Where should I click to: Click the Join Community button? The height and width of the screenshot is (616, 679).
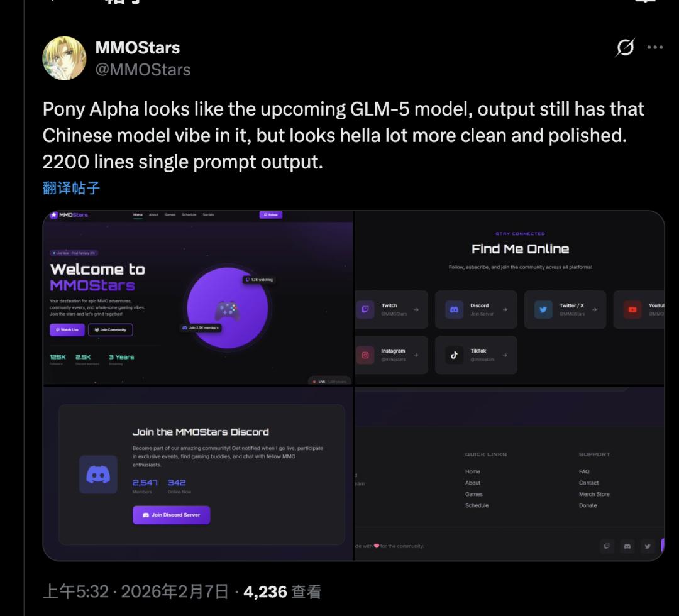coord(110,329)
